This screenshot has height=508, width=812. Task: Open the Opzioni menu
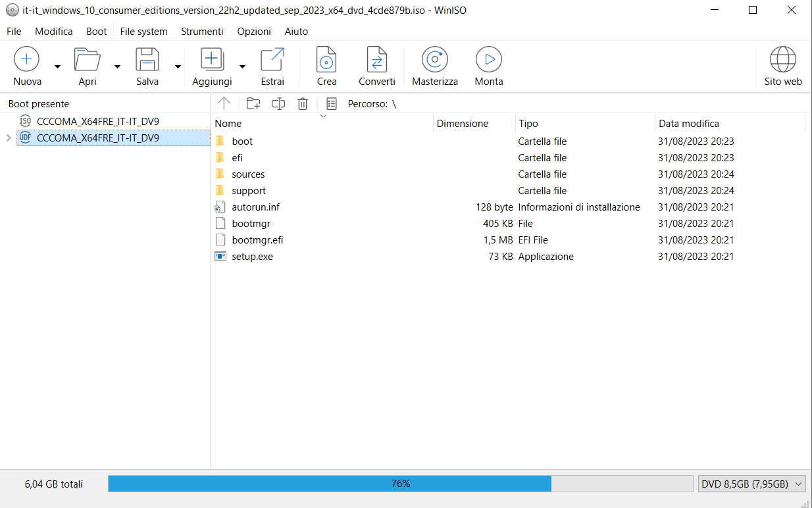(x=254, y=31)
